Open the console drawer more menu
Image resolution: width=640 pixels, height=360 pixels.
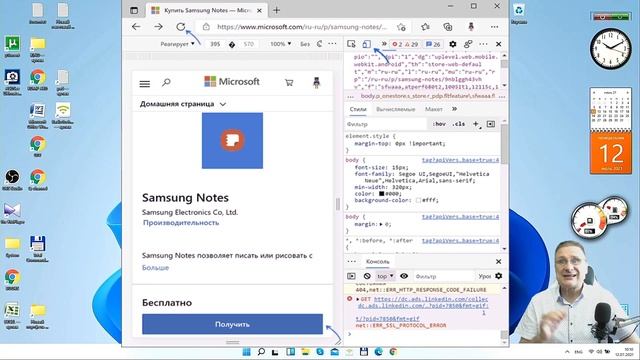(351, 262)
